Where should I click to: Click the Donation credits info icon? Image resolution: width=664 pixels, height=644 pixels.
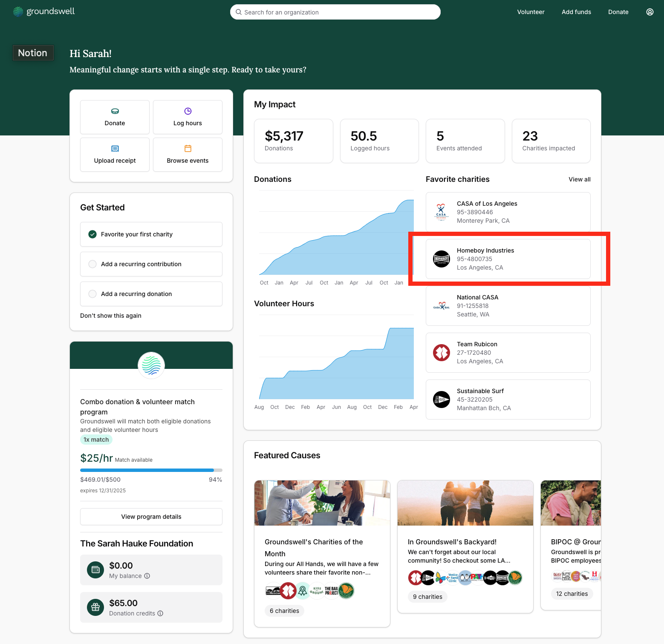pos(160,613)
